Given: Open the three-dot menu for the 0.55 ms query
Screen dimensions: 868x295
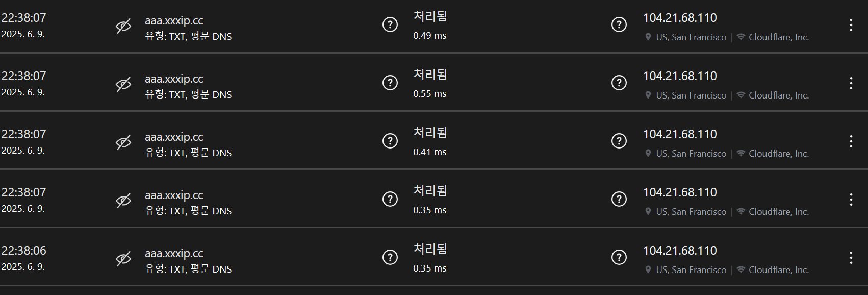Looking at the screenshot, I should pyautogui.click(x=851, y=83).
